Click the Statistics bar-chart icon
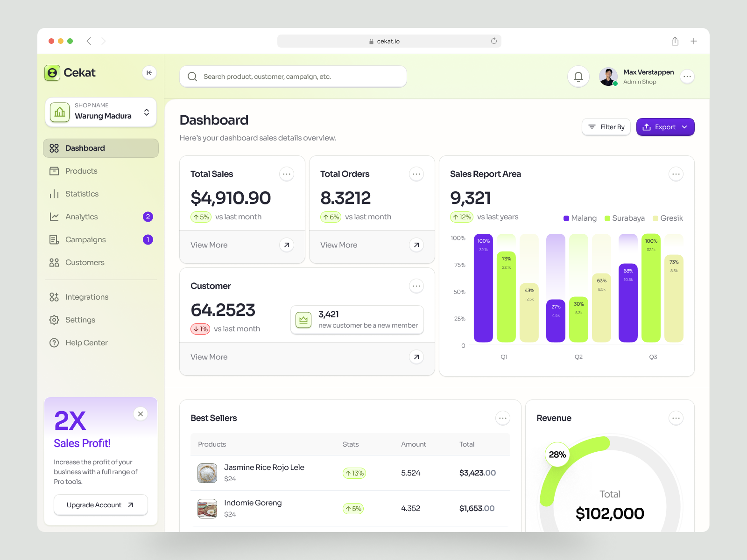The height and width of the screenshot is (560, 747). 54,194
